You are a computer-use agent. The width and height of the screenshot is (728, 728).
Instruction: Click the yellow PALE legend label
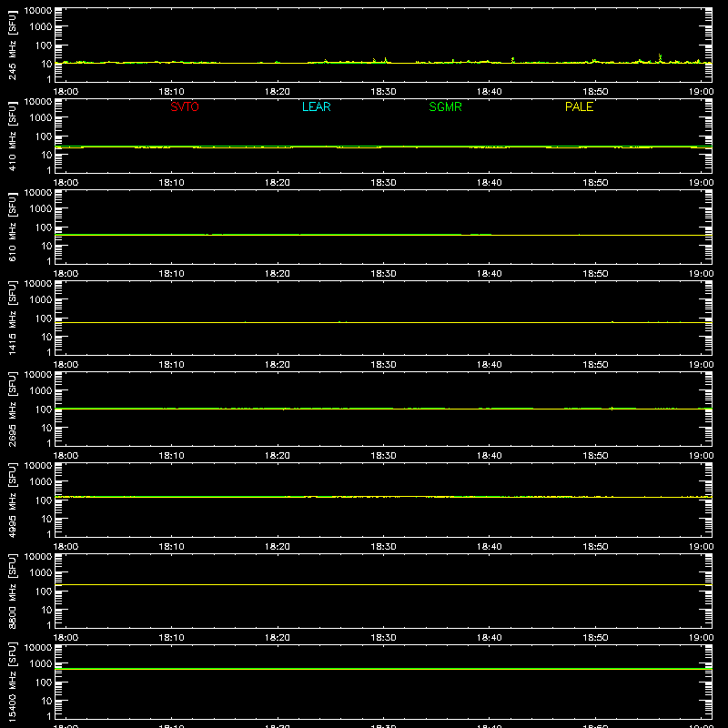click(579, 106)
